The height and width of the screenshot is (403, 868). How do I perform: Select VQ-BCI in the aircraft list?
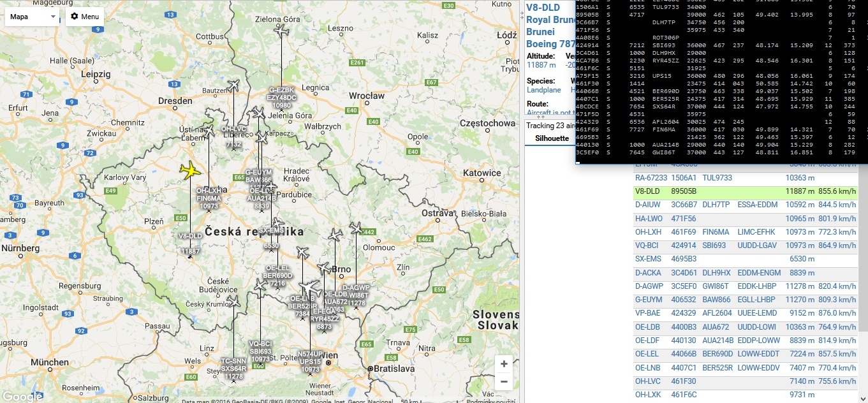745,245
